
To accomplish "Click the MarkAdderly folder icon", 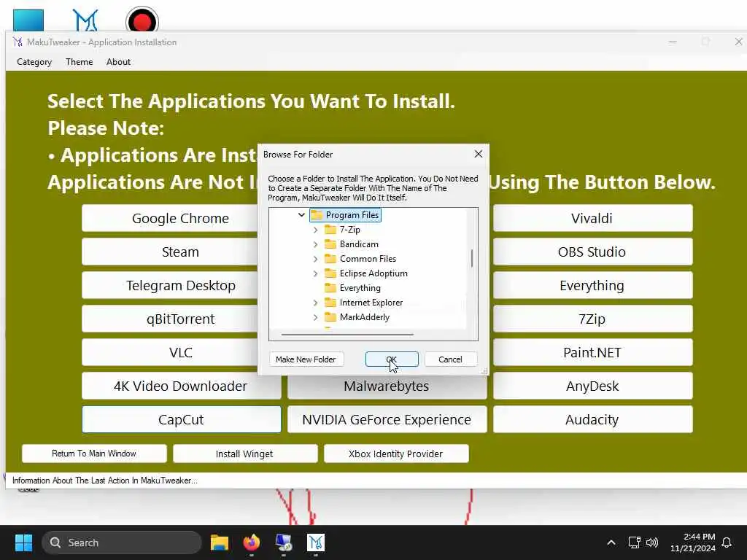I will [x=330, y=317].
